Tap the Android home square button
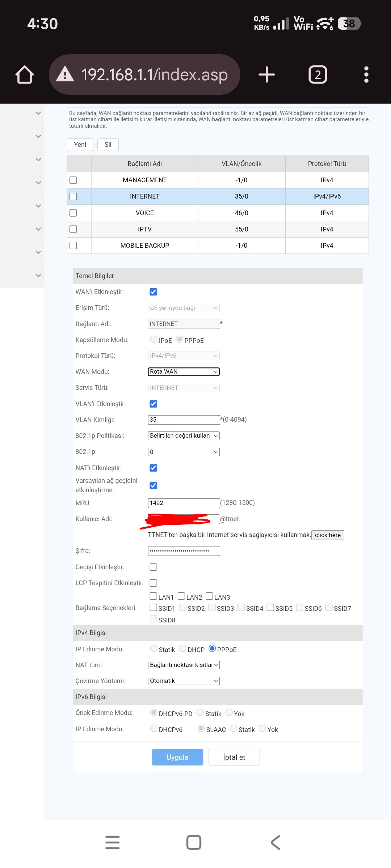The height and width of the screenshot is (868, 391). (x=194, y=842)
